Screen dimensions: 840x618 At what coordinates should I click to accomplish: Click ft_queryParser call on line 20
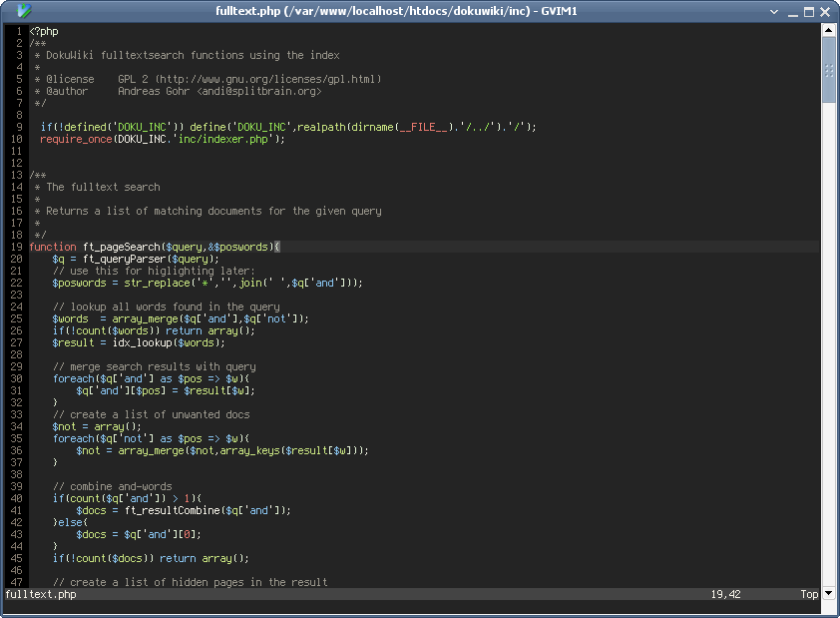point(125,259)
